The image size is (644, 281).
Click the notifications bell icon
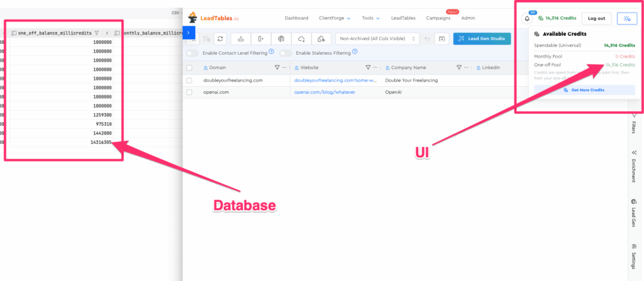tap(527, 19)
